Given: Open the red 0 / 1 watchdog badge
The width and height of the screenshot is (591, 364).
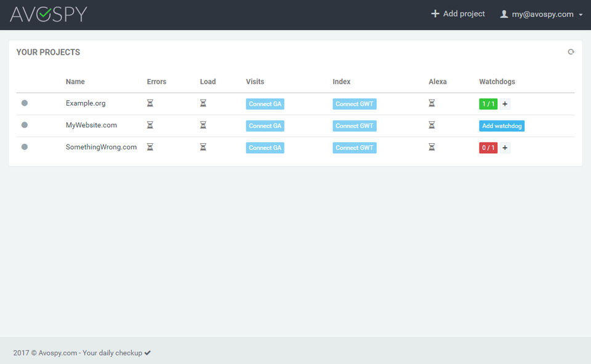Looking at the screenshot, I should click(488, 148).
